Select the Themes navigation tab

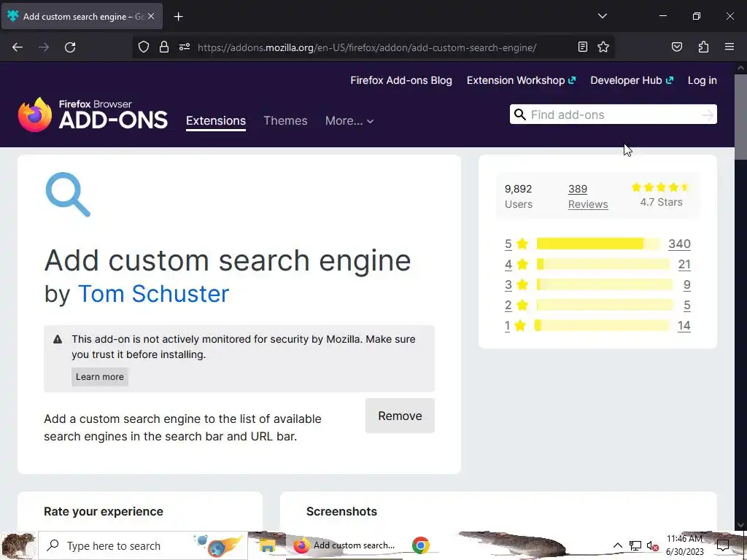(285, 121)
